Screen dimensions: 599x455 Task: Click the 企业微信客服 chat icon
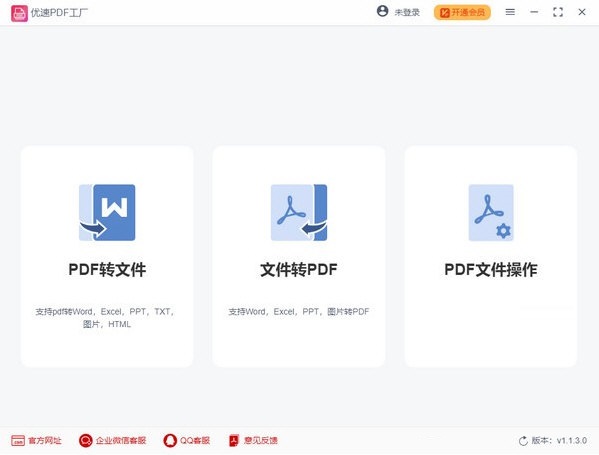pyautogui.click(x=86, y=440)
